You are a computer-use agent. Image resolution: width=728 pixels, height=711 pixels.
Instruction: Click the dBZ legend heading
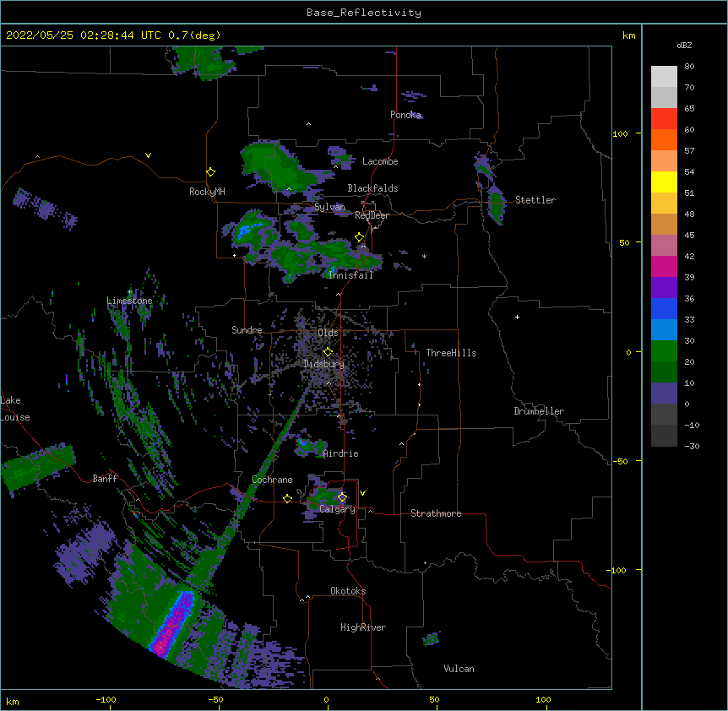coord(684,46)
